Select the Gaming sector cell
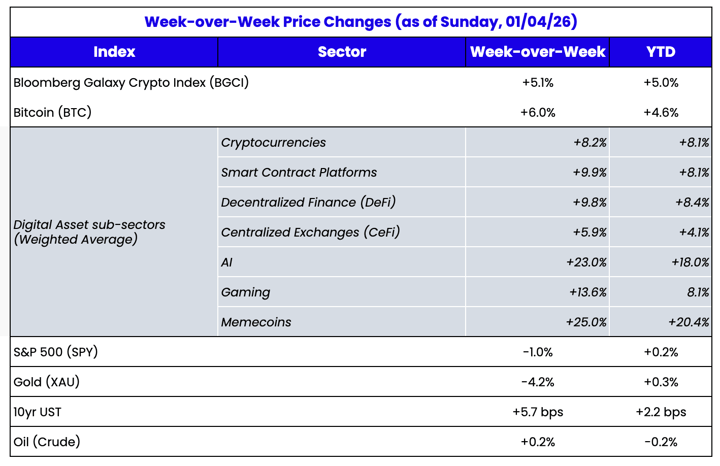 click(x=246, y=292)
